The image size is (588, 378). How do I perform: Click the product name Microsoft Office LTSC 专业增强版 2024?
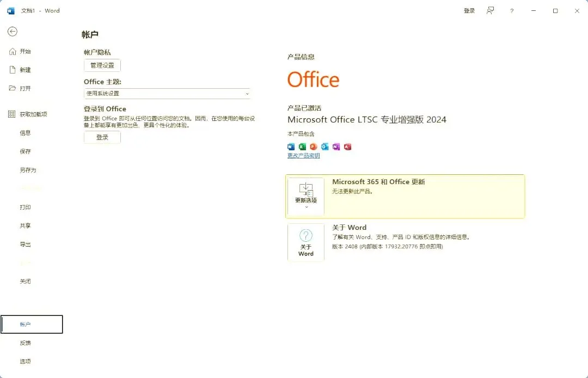pyautogui.click(x=367, y=120)
